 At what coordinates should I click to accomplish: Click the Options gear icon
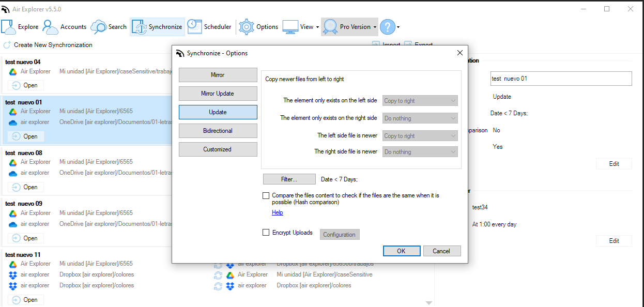tap(247, 27)
